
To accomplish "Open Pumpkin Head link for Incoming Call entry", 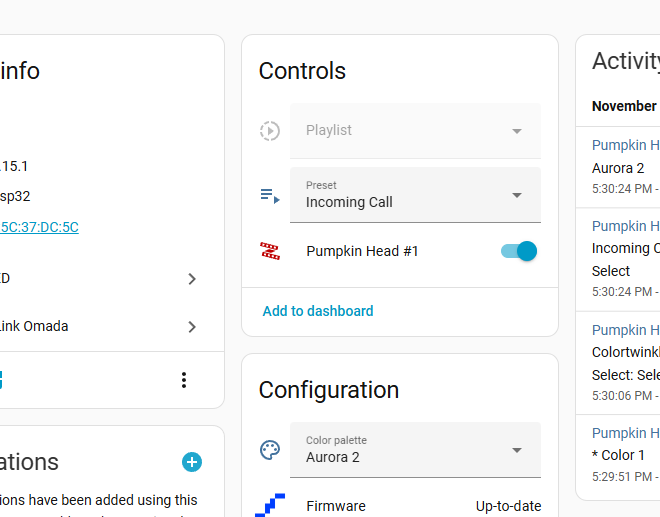I will [x=626, y=226].
